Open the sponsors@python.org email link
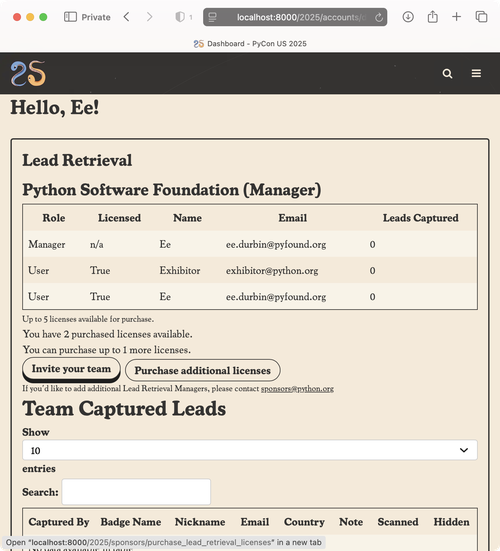The image size is (500, 551). (x=297, y=389)
